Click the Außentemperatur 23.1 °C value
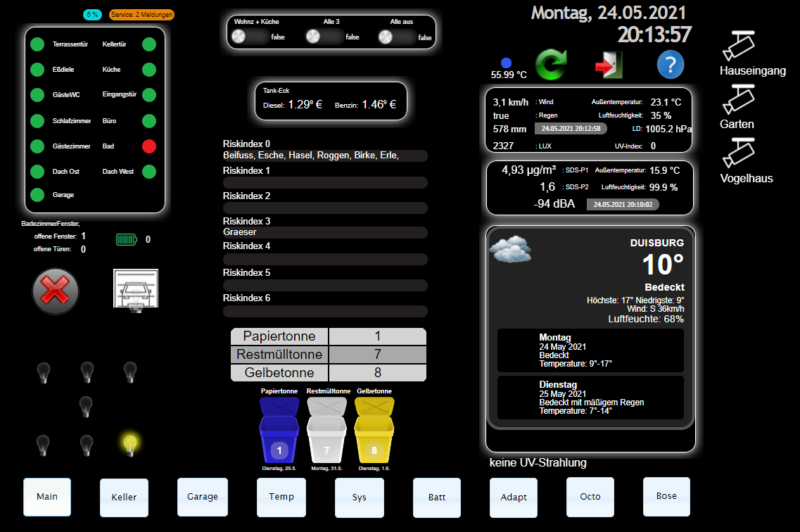The height and width of the screenshot is (532, 800). (666, 102)
